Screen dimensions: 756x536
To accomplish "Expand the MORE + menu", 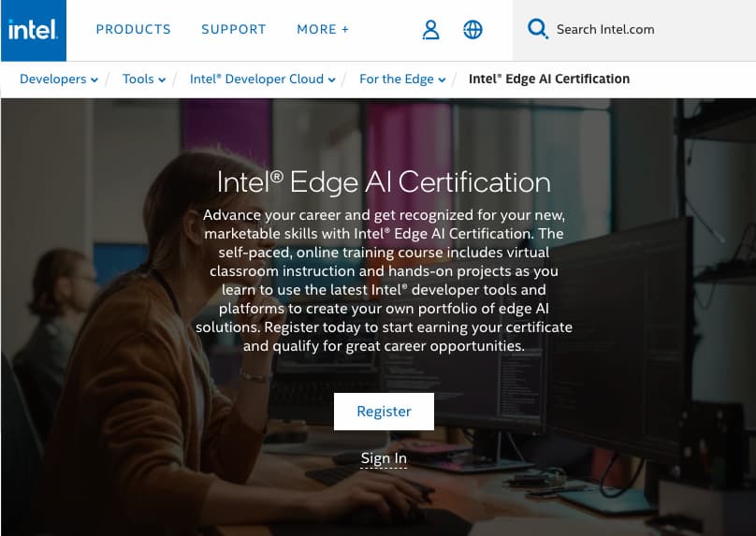I will 323,29.
